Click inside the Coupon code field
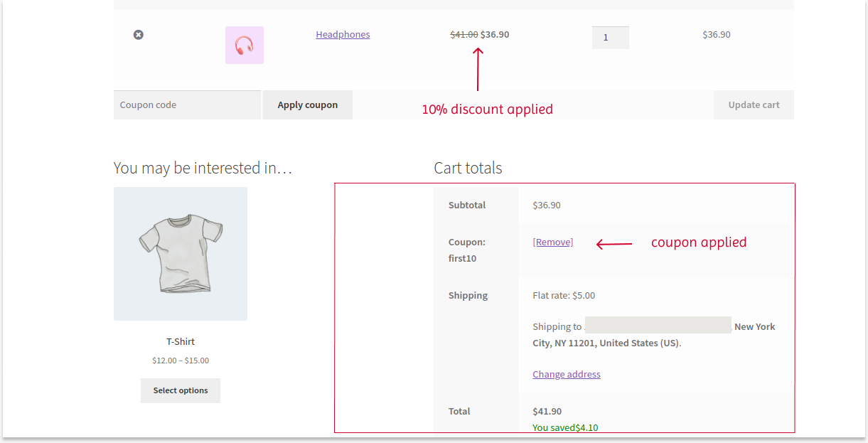The width and height of the screenshot is (868, 443). (x=187, y=105)
